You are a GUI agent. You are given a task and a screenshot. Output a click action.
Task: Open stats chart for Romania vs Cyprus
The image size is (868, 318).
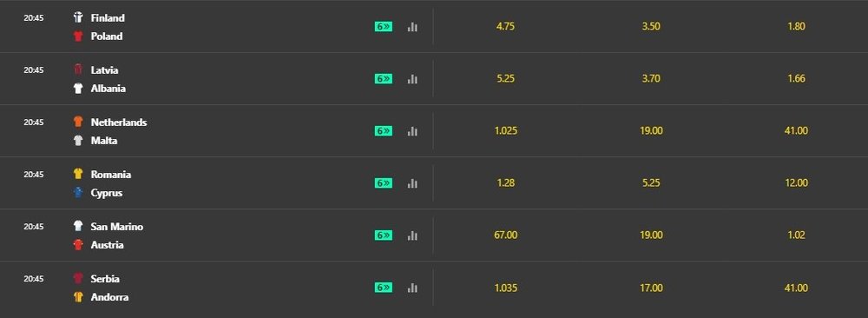(x=412, y=183)
